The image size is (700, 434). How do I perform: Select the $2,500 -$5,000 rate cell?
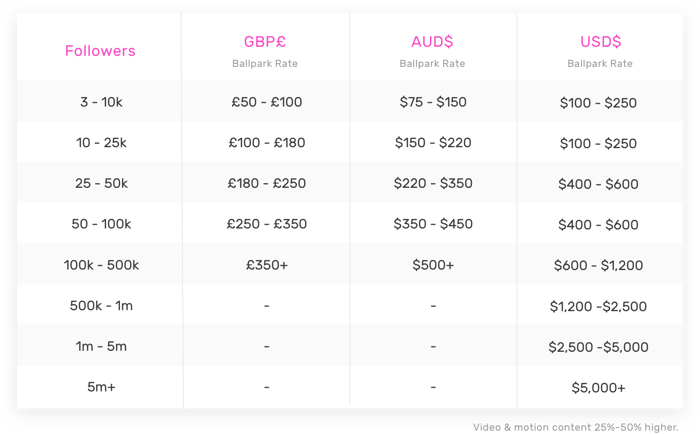pyautogui.click(x=598, y=347)
